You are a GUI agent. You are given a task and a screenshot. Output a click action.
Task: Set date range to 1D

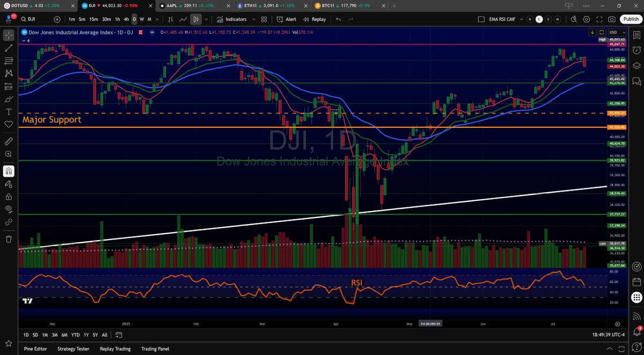pos(26,335)
